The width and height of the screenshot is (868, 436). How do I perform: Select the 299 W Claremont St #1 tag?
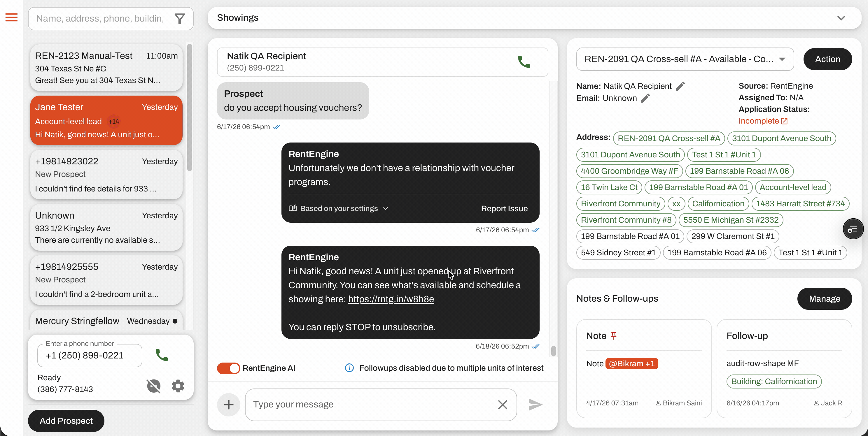(x=733, y=236)
